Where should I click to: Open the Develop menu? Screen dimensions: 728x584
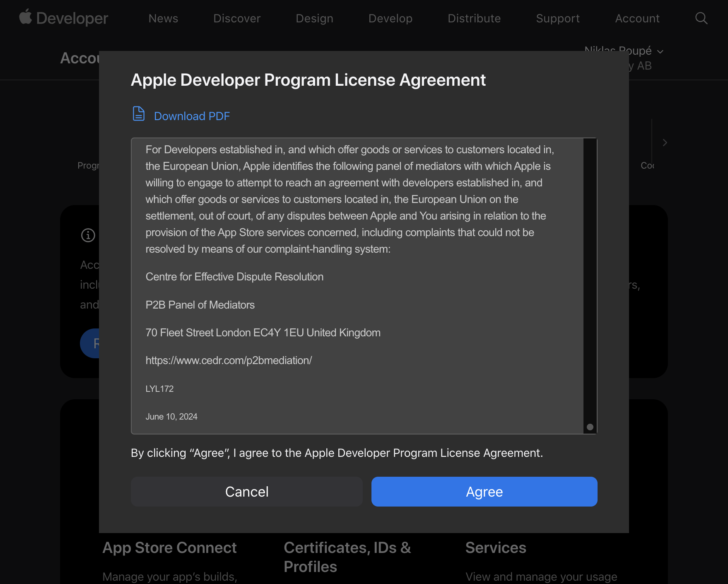[391, 18]
